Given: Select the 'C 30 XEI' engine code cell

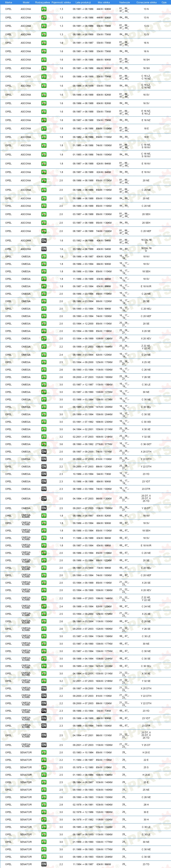Looking at the screenshot, I should point(146,422).
